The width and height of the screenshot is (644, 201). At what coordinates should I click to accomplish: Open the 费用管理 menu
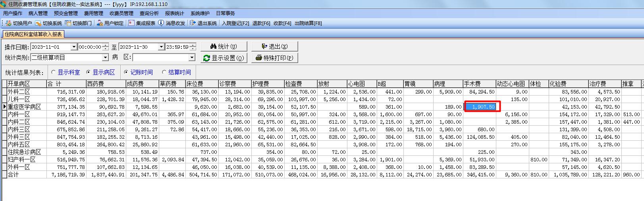point(94,13)
